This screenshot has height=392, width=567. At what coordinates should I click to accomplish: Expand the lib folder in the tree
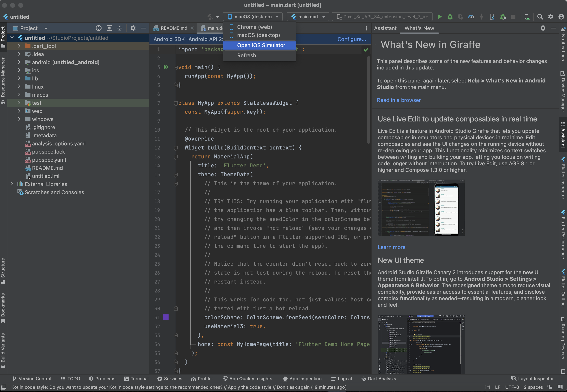click(x=19, y=79)
